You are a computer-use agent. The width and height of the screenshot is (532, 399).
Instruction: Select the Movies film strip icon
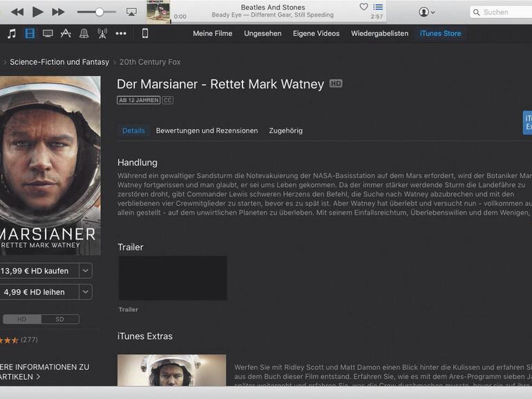tap(30, 34)
